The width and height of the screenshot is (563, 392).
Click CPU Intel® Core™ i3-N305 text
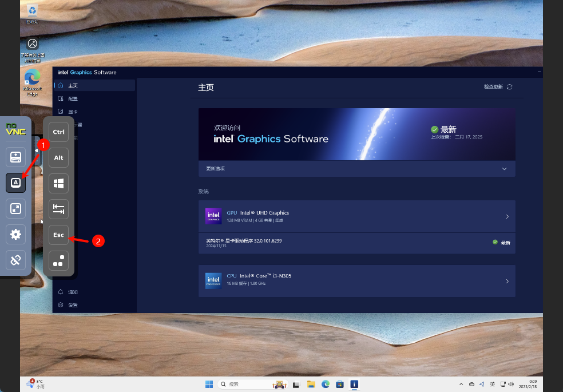pyautogui.click(x=259, y=276)
